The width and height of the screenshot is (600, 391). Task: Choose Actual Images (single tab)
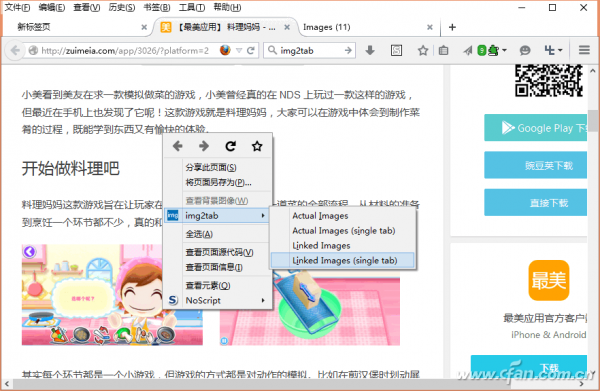click(x=342, y=231)
